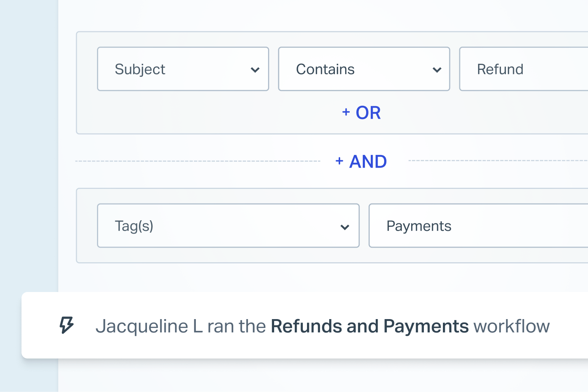Viewport: 588px width, 392px height.
Task: Click the Tag(s) dropdown chevron arrow
Action: pyautogui.click(x=345, y=227)
